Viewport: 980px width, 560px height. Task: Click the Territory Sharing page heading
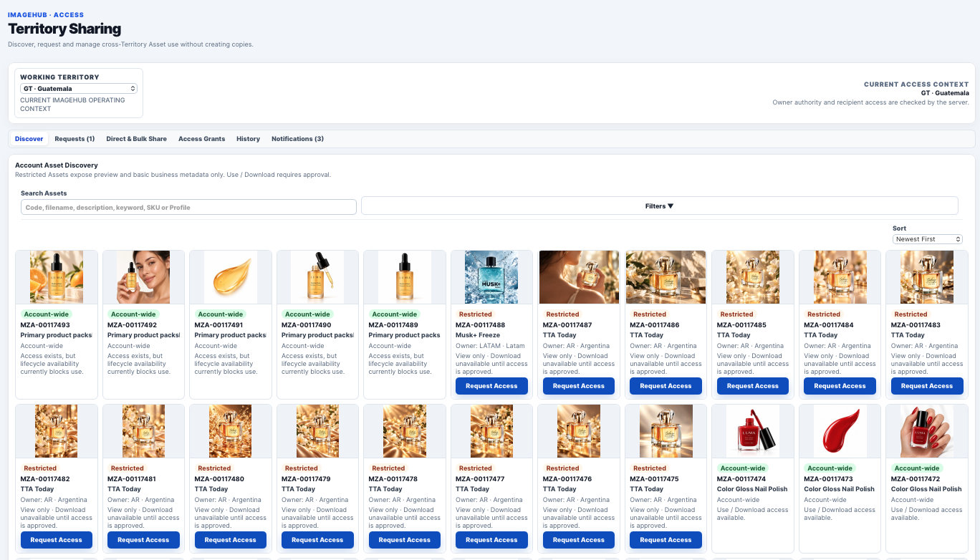click(64, 29)
